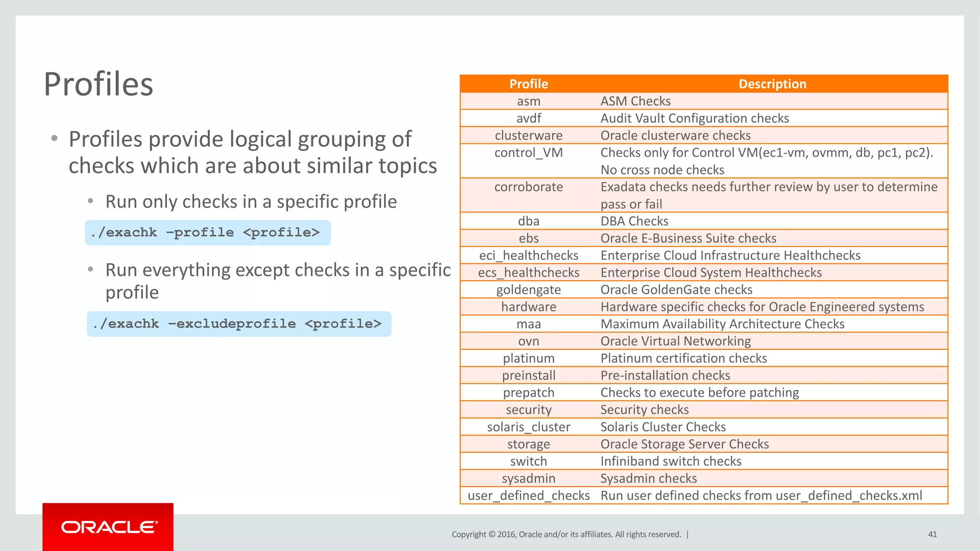Click Run only checks in a specific profile
980x551 pixels.
251,202
